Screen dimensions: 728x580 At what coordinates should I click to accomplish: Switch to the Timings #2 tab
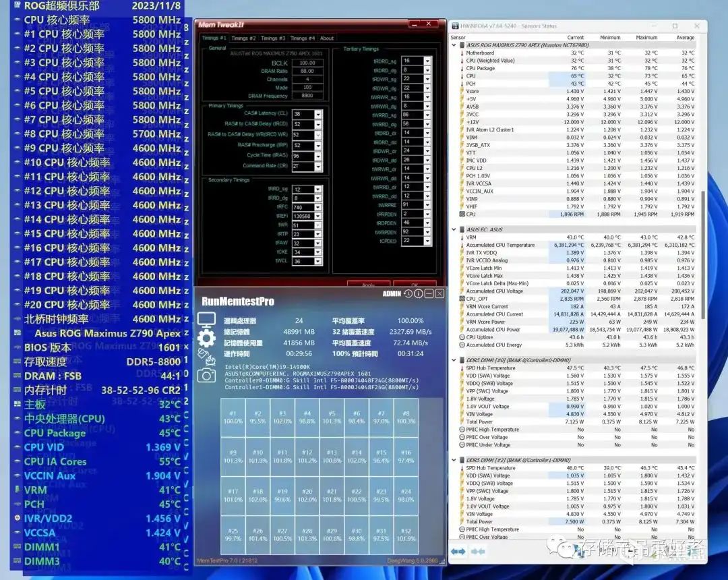coord(243,38)
